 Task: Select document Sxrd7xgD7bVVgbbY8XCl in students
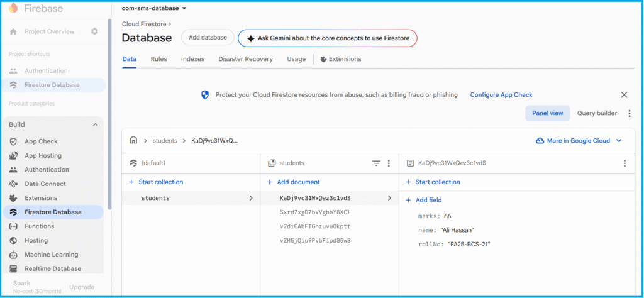[314, 212]
